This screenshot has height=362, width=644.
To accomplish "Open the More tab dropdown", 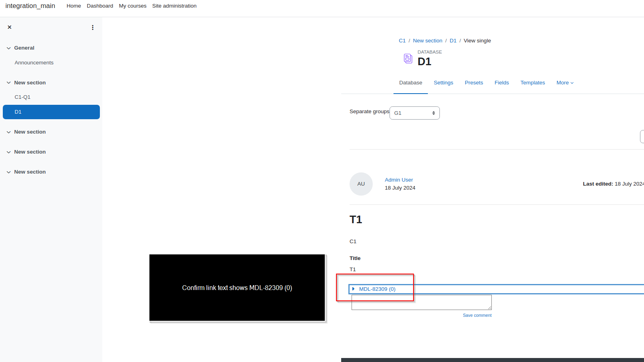I will [565, 83].
